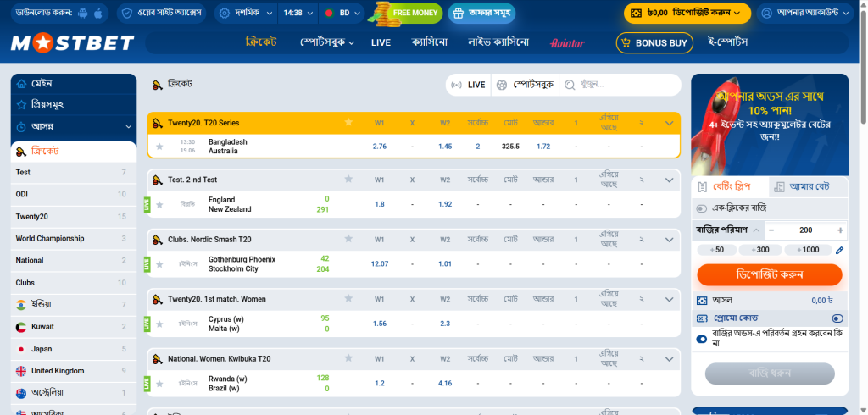Click the promo code ticket icon
The width and height of the screenshot is (868, 415).
(x=702, y=318)
